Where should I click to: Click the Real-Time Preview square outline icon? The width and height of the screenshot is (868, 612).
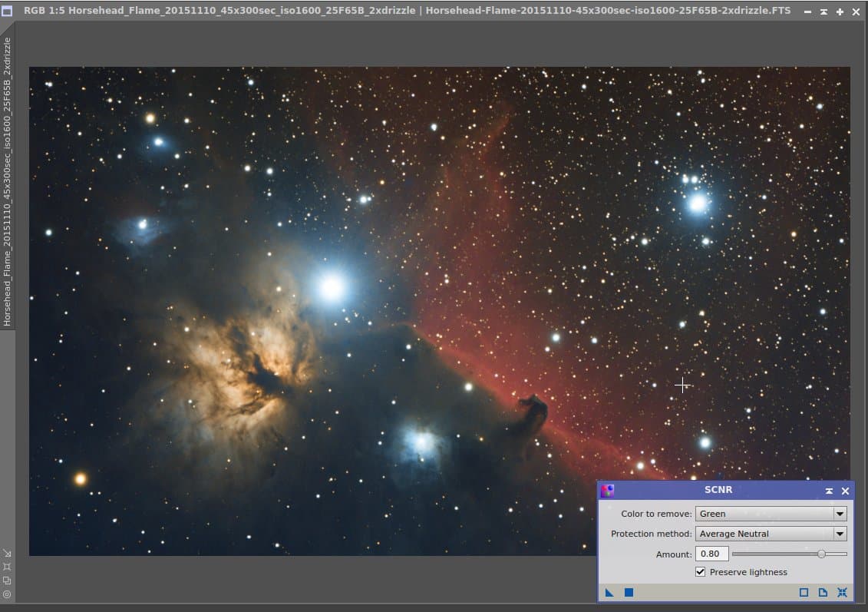[x=804, y=593]
